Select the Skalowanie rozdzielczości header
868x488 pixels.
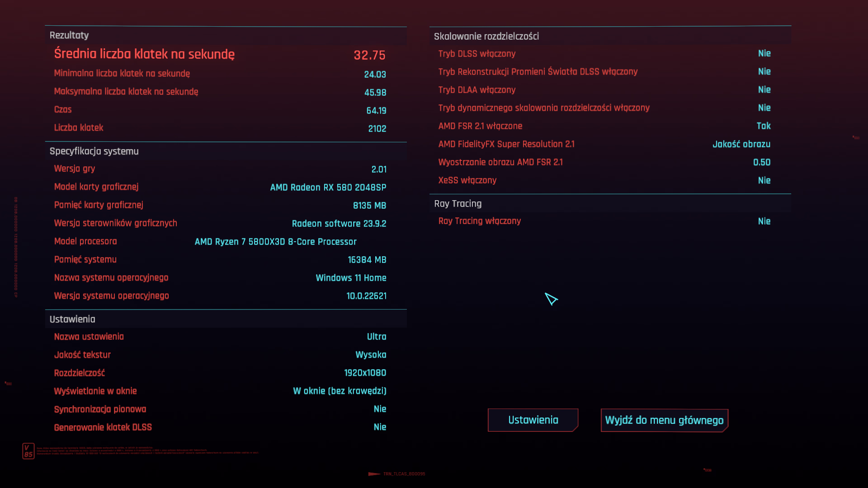486,36
